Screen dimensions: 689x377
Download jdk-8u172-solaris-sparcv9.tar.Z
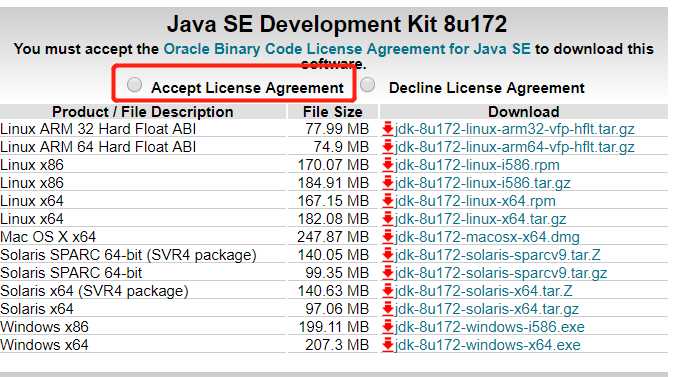click(497, 255)
